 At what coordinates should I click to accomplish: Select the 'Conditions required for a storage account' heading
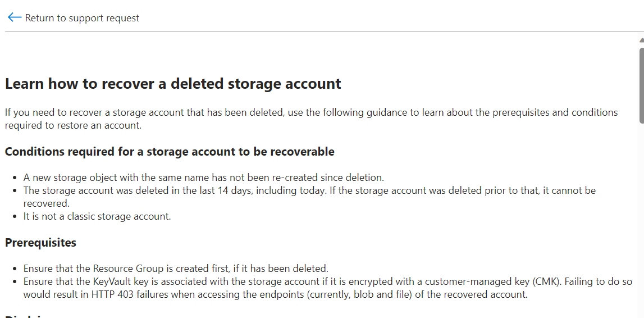(170, 152)
